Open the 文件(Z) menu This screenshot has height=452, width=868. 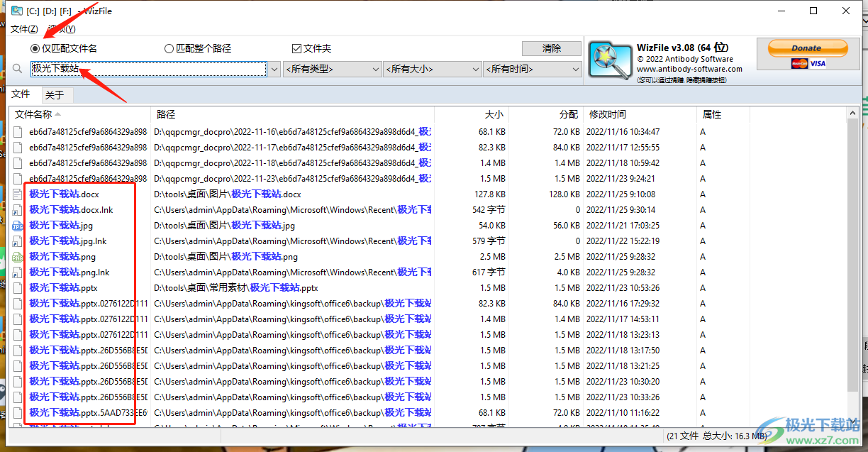[x=24, y=29]
